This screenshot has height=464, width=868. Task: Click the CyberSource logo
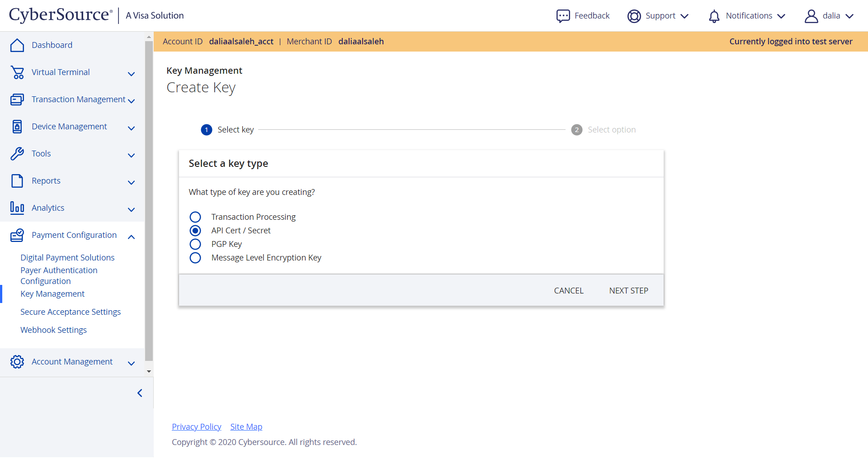pos(61,15)
